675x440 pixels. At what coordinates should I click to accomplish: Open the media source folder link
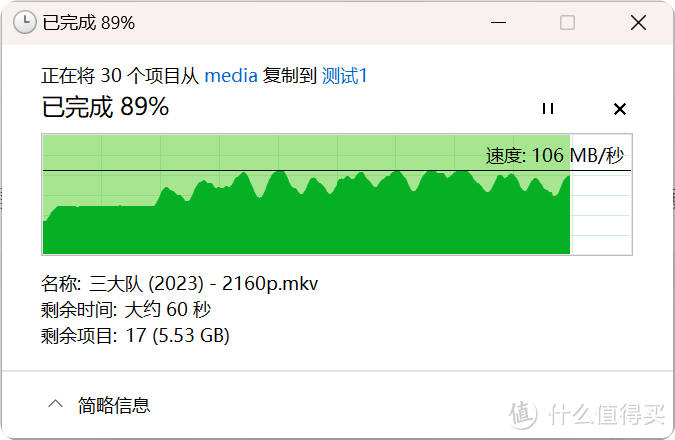point(231,76)
